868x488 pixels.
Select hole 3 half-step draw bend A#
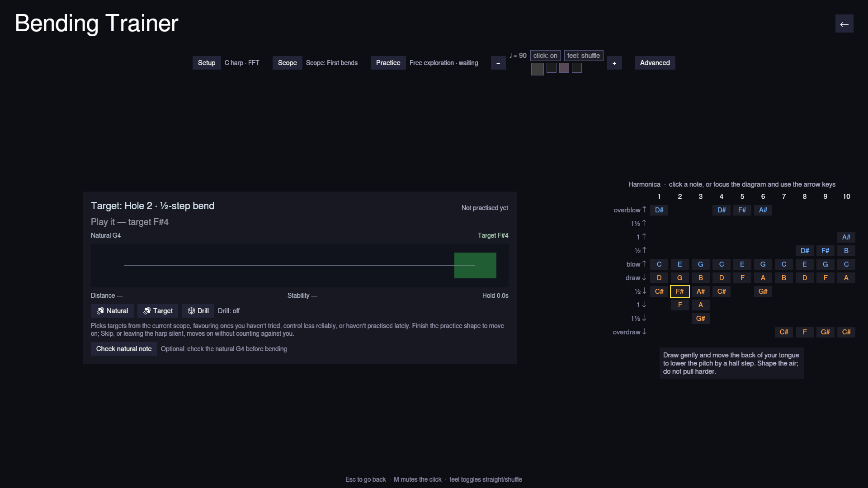(701, 291)
